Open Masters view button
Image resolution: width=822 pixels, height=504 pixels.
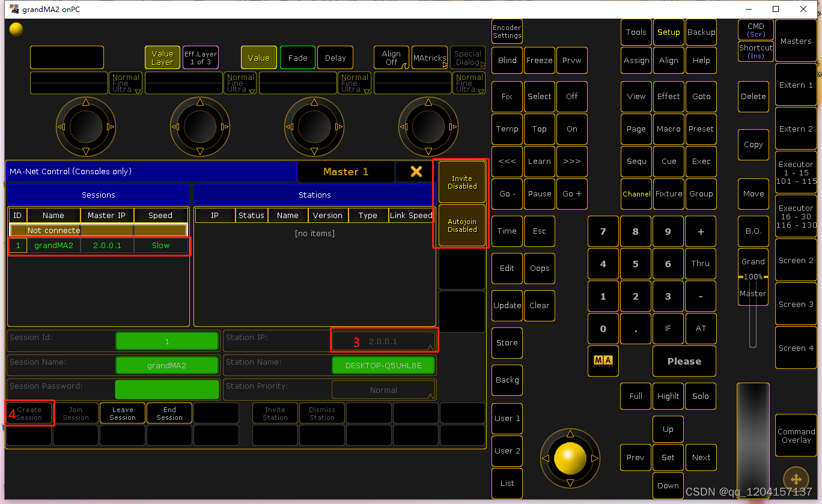click(796, 41)
